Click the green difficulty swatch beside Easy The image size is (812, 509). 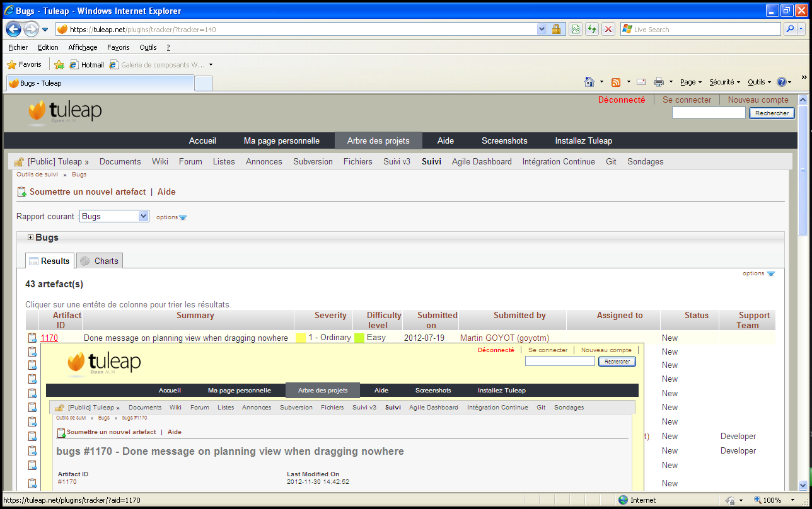(359, 338)
